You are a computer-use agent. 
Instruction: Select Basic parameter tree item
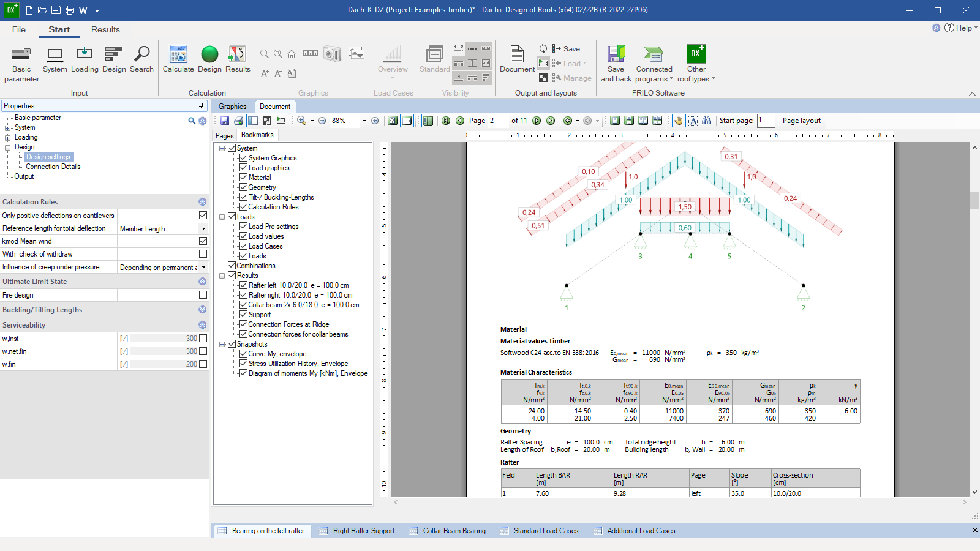click(38, 118)
